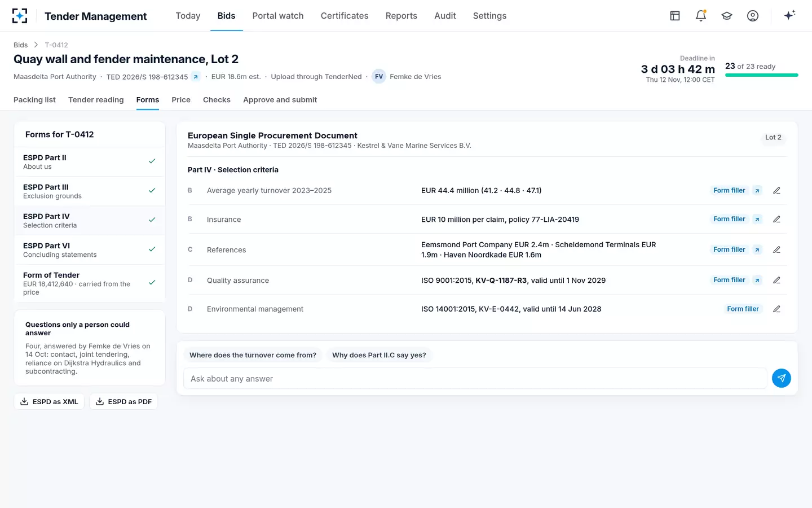Click Femke de Vries FV avatar

point(379,77)
